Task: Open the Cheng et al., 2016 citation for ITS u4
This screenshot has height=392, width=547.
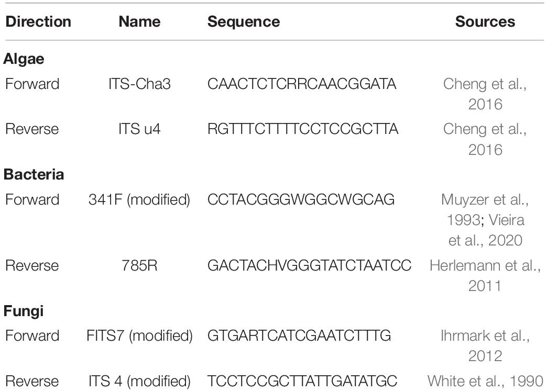Action: coord(485,139)
